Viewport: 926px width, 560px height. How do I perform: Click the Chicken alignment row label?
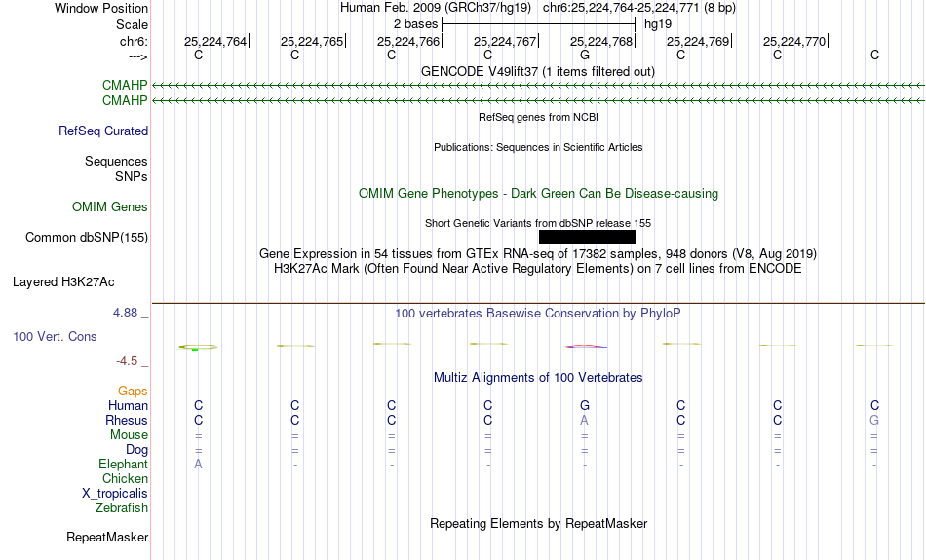[125, 478]
